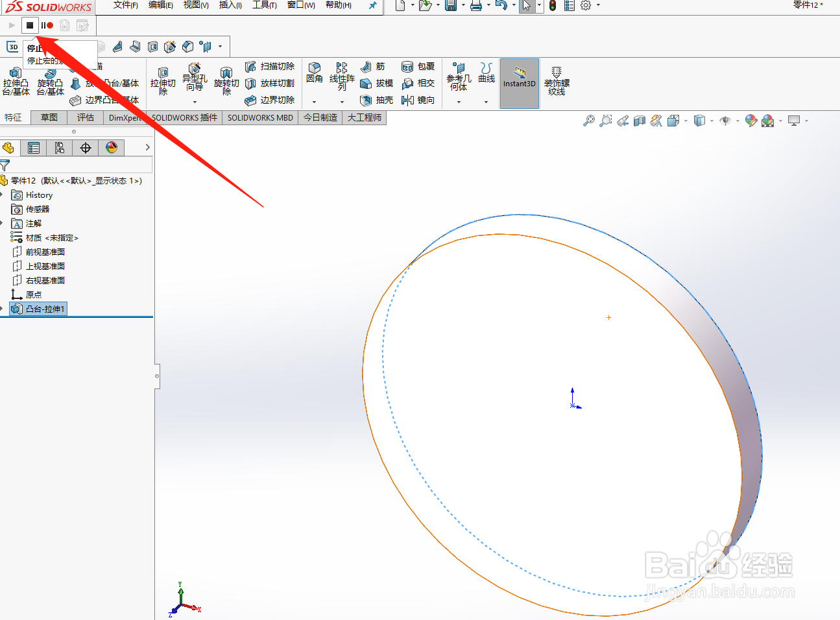The height and width of the screenshot is (620, 840).
Task: Open the New document dropdown arrow
Action: (x=413, y=5)
